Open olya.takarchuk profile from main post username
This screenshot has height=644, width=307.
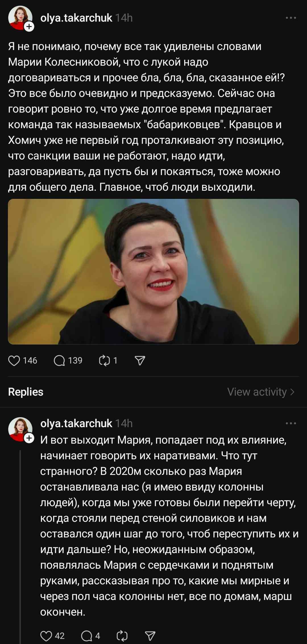coord(76,18)
